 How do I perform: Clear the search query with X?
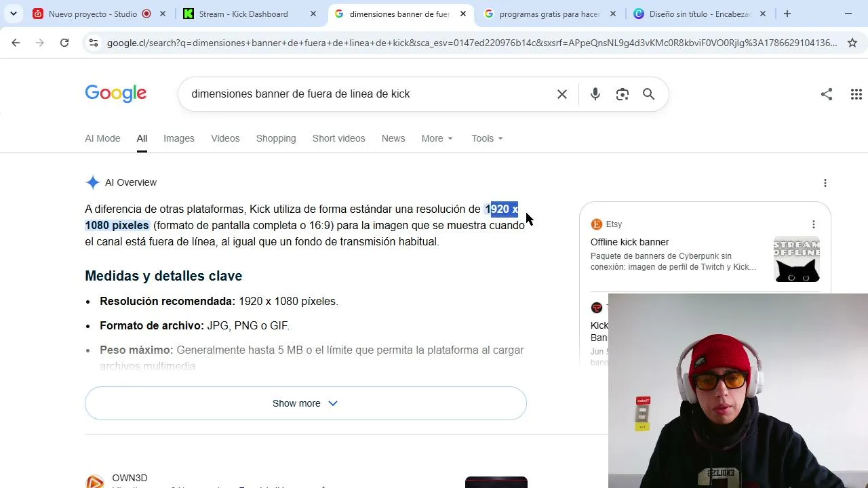[562, 94]
